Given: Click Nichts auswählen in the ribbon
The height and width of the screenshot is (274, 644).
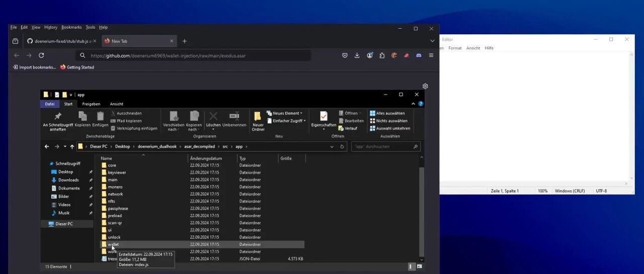Looking at the screenshot, I should 388,121.
